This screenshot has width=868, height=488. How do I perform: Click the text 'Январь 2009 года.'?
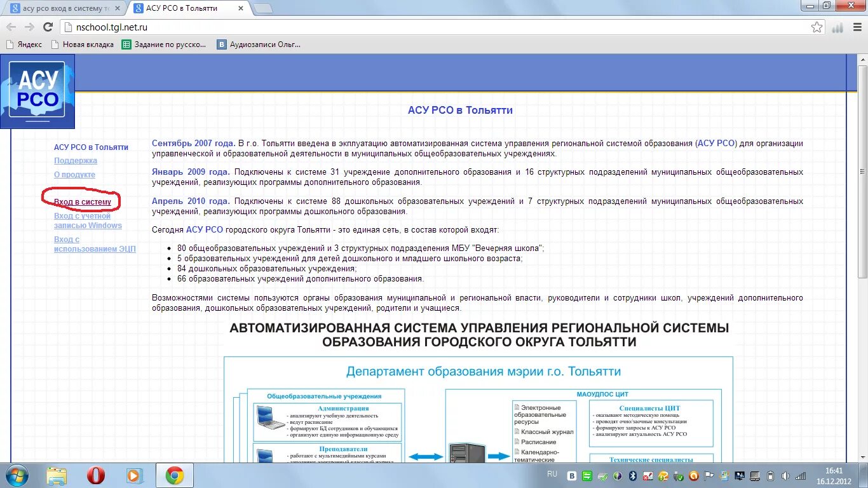tap(191, 172)
